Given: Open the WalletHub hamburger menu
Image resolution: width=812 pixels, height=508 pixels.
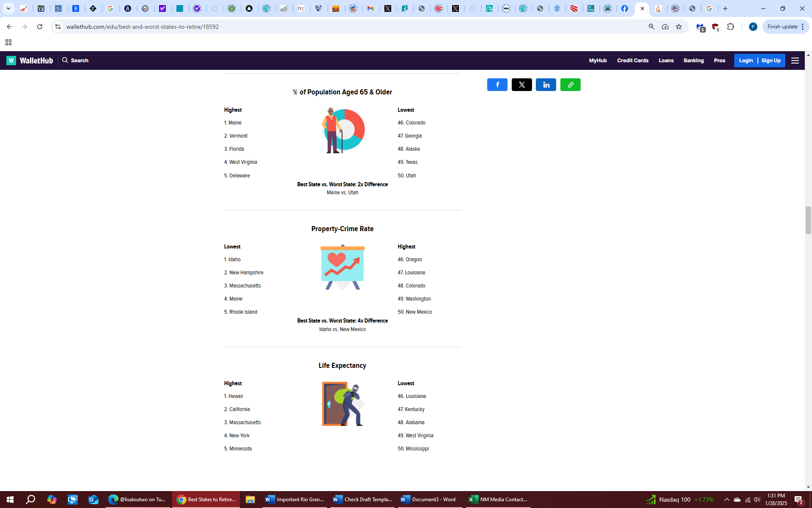Looking at the screenshot, I should (795, 61).
